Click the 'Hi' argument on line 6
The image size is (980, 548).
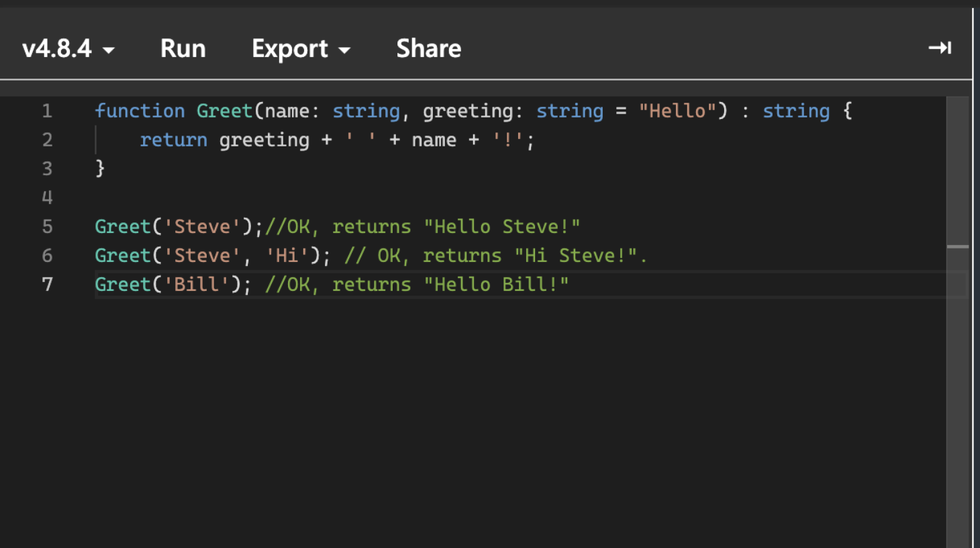(287, 255)
